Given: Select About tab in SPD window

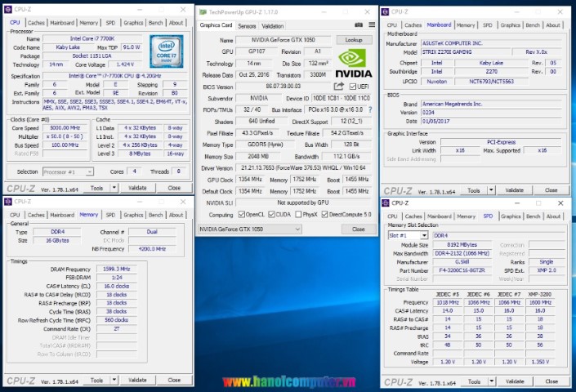Looking at the screenshot, I should (553, 216).
